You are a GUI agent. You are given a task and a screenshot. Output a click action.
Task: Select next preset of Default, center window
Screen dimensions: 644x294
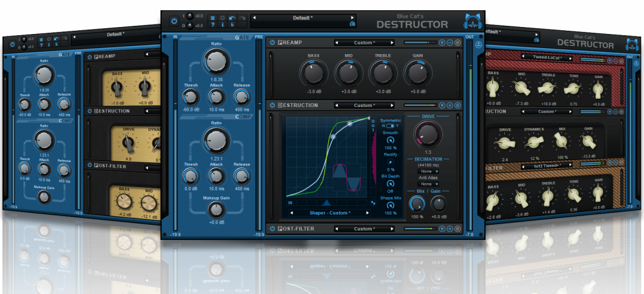(x=352, y=18)
